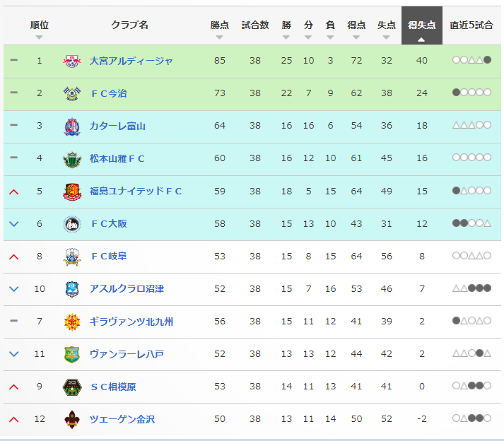Click the FC今治 club crest icon

click(71, 93)
